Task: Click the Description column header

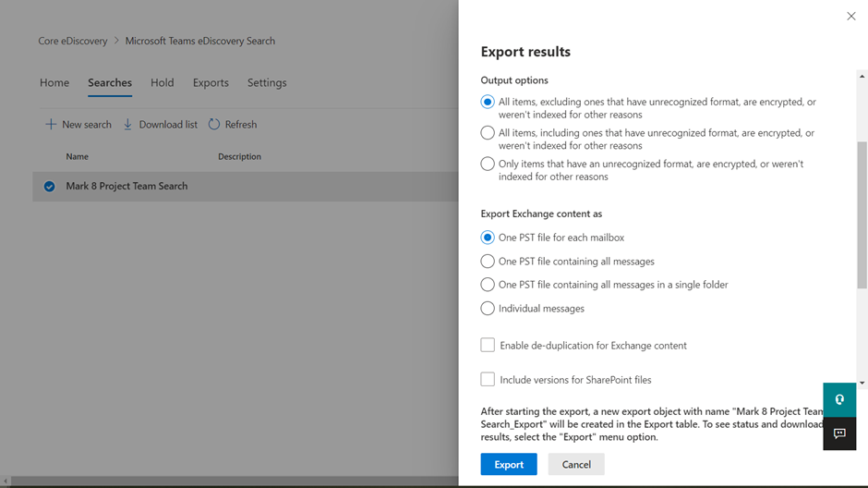Action: pos(239,157)
